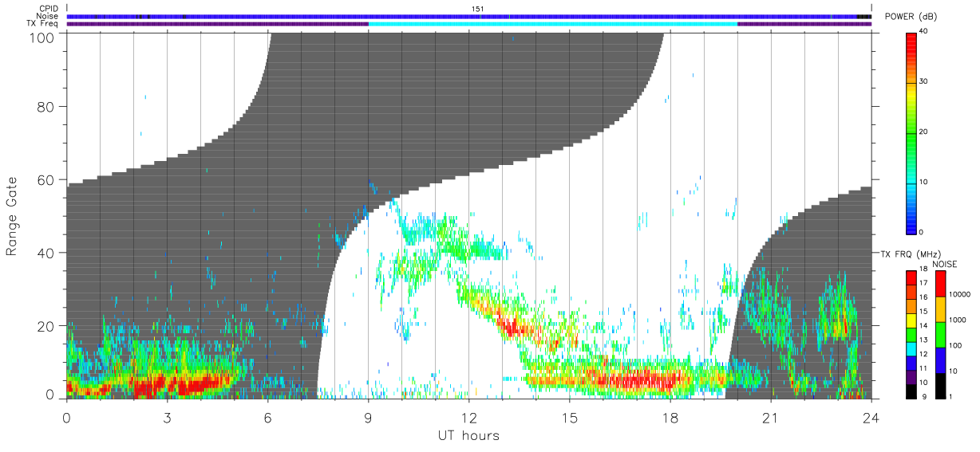Click the 20 tick on Range Gate axis

click(x=46, y=326)
